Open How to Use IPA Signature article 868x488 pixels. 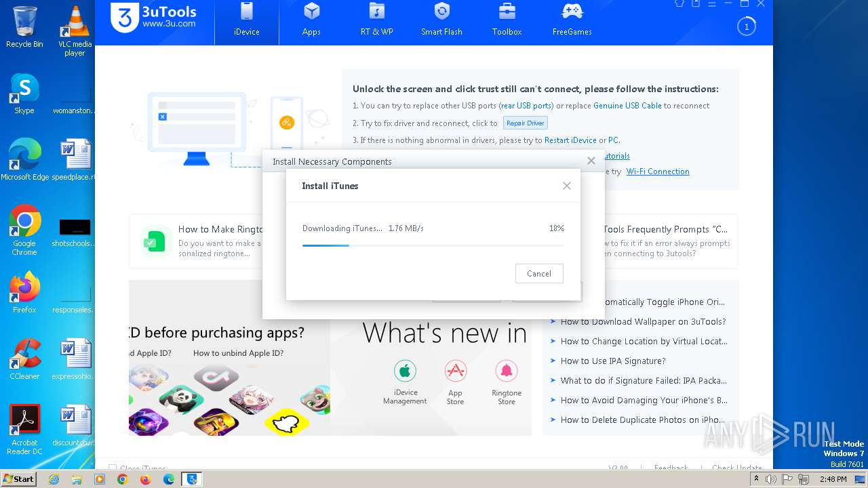coord(613,361)
